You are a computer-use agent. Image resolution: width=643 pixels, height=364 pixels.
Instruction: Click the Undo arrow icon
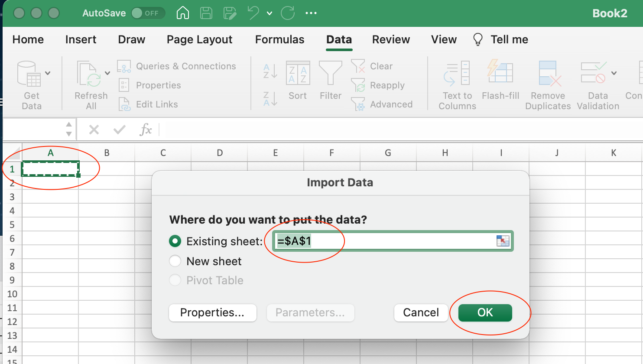click(253, 13)
